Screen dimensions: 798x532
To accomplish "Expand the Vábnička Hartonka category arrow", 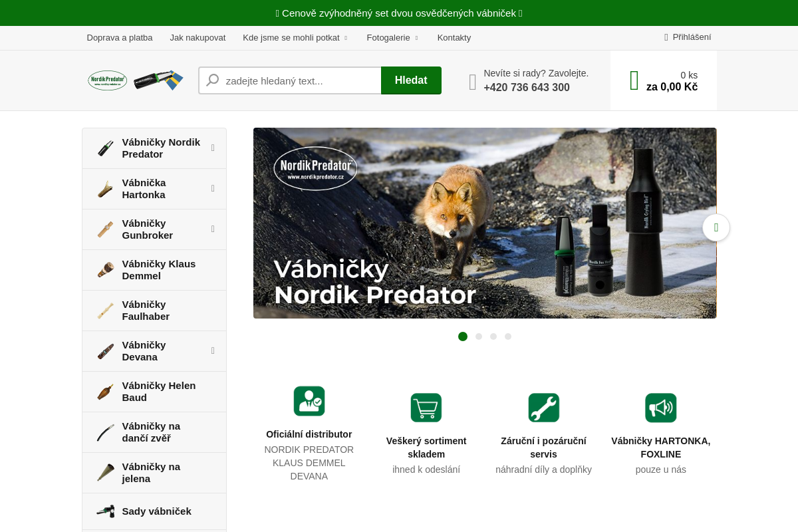I will tap(213, 188).
